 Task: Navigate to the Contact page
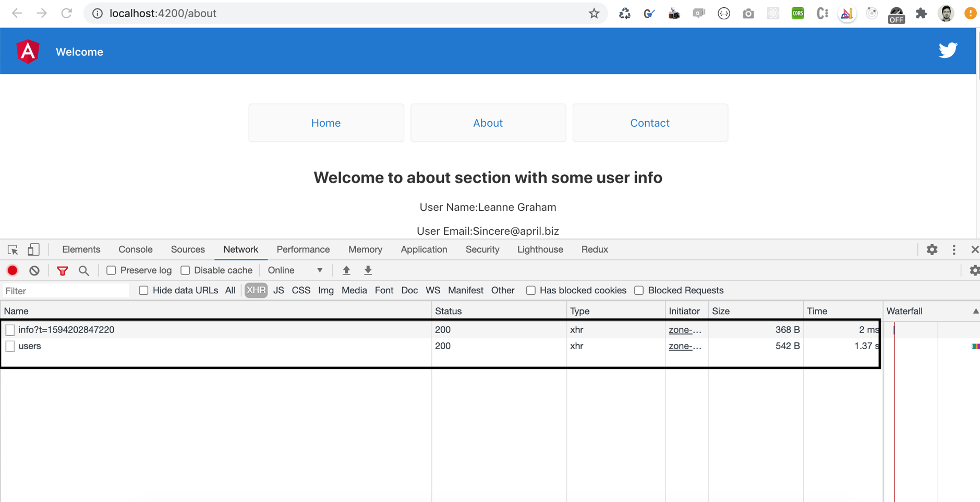pos(649,123)
